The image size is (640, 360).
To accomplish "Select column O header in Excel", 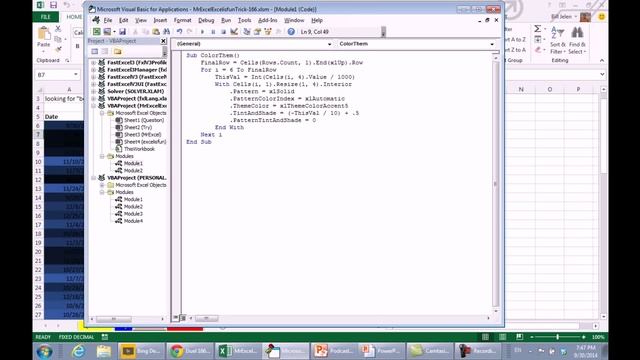I will (549, 89).
